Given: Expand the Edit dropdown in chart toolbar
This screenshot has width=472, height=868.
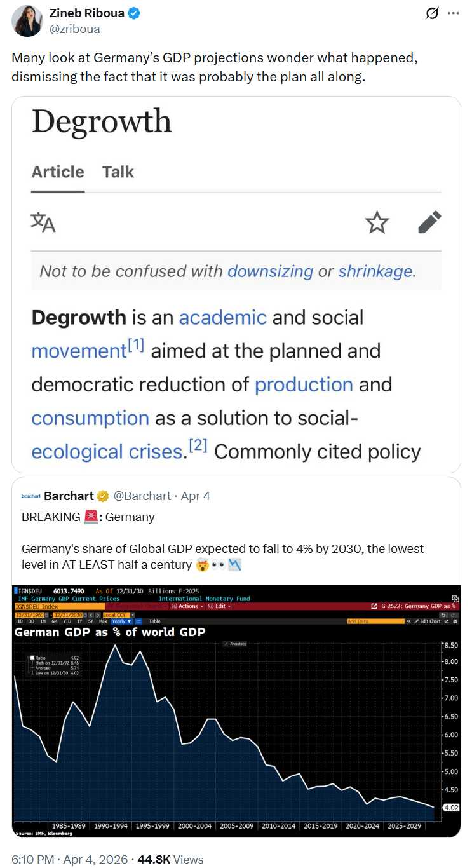Looking at the screenshot, I should click(219, 606).
